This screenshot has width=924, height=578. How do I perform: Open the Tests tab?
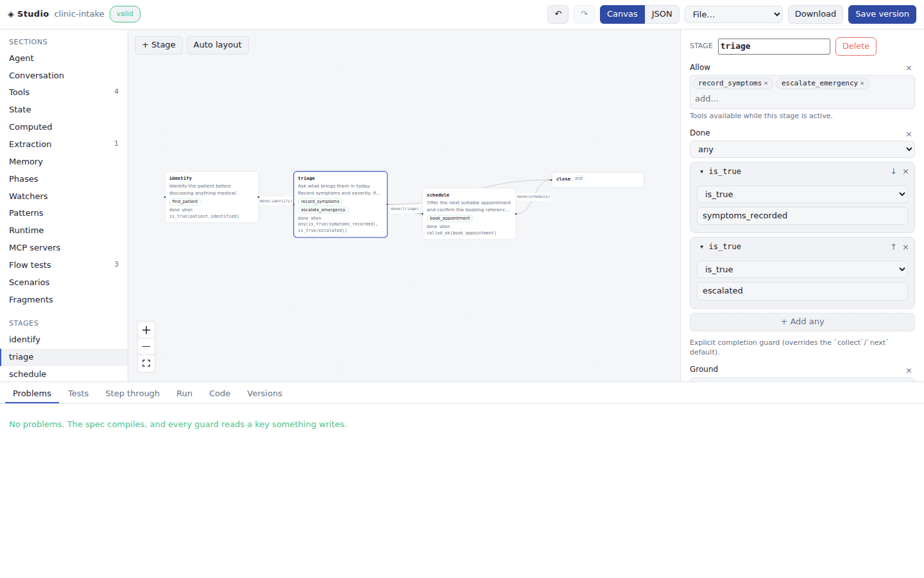78,394
